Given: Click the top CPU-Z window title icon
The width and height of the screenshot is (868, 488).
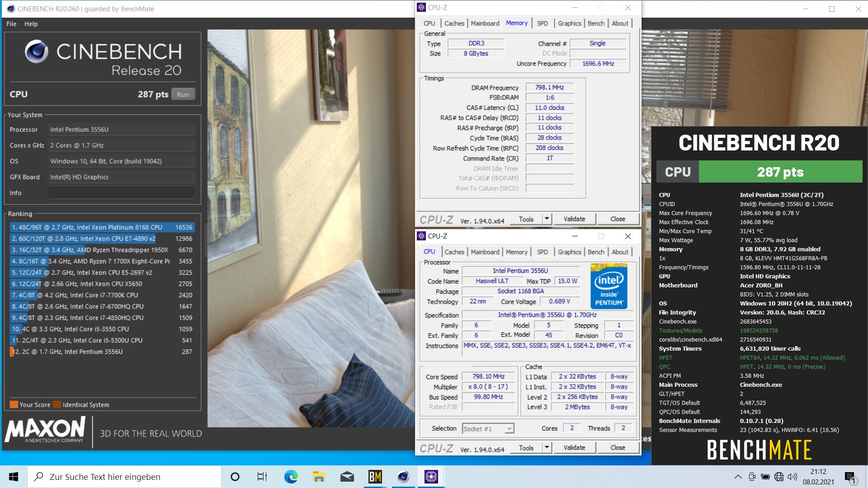Looking at the screenshot, I should pos(421,8).
